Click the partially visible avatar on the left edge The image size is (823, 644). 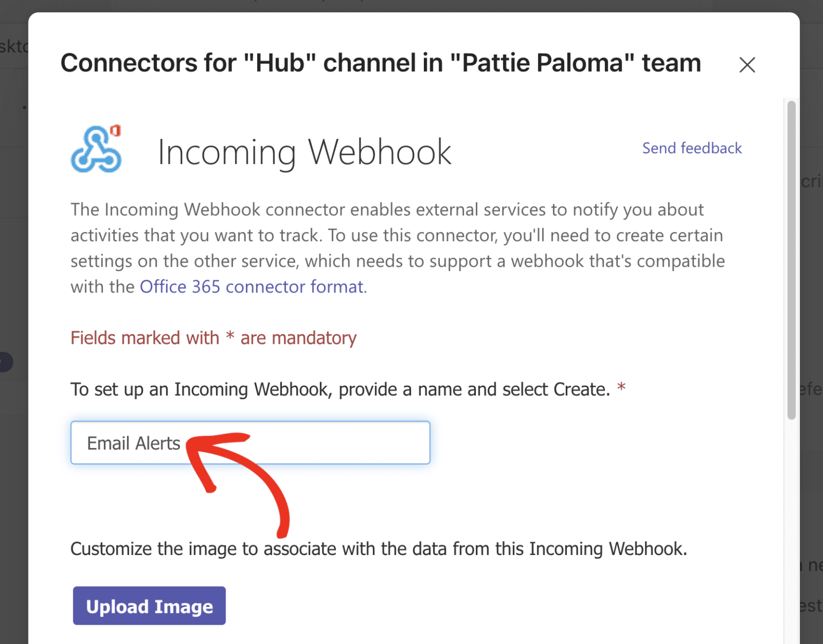[5, 362]
